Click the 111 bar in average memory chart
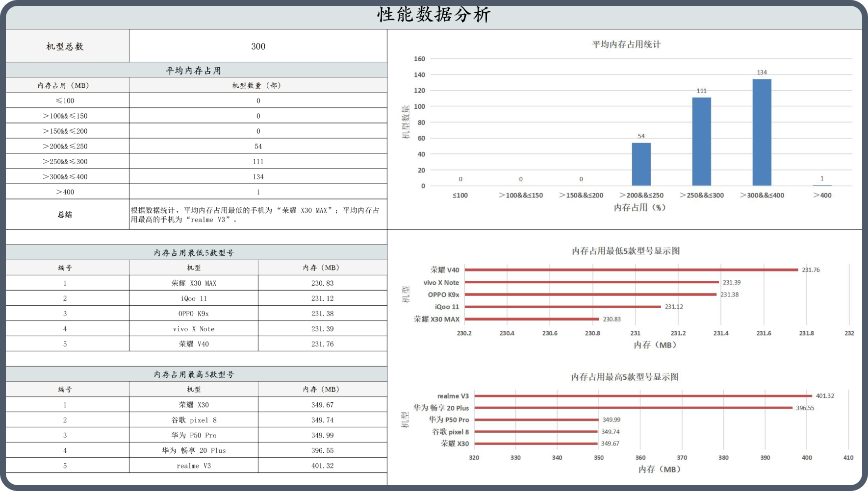This screenshot has width=868, height=491. point(701,142)
